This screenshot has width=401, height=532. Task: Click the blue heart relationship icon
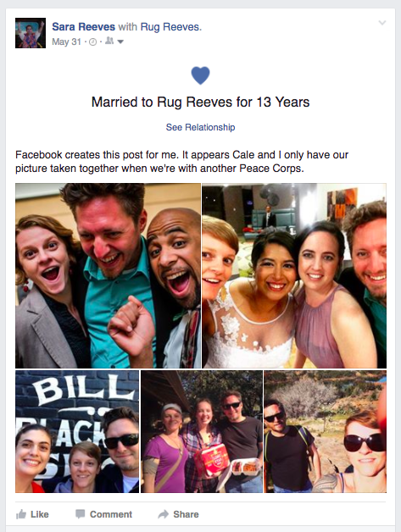200,75
